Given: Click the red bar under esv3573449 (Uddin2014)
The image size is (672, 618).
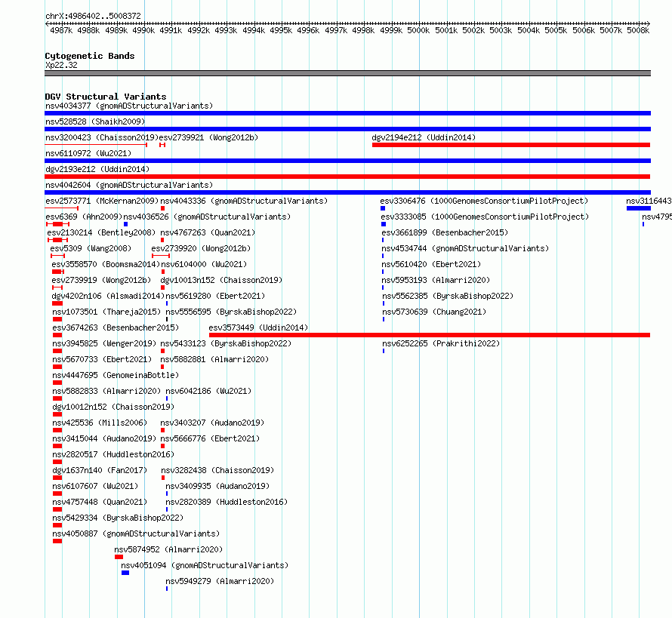Looking at the screenshot, I should coord(430,335).
